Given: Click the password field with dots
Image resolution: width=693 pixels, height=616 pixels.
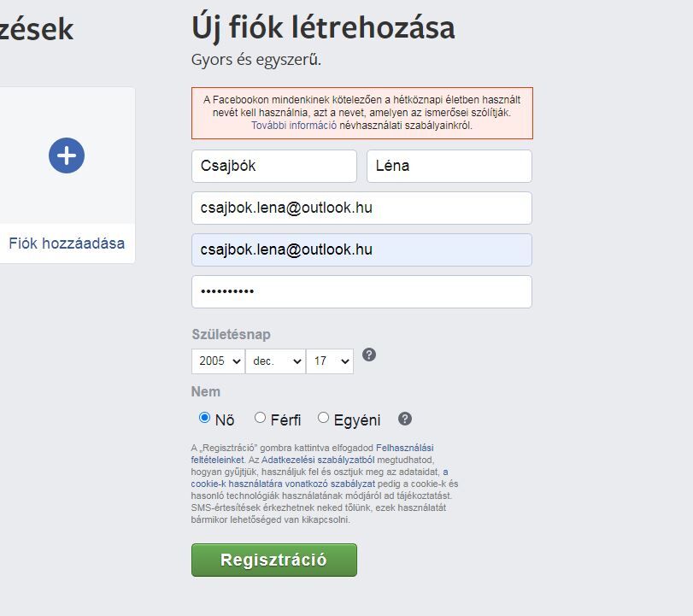Looking at the screenshot, I should click(x=361, y=291).
